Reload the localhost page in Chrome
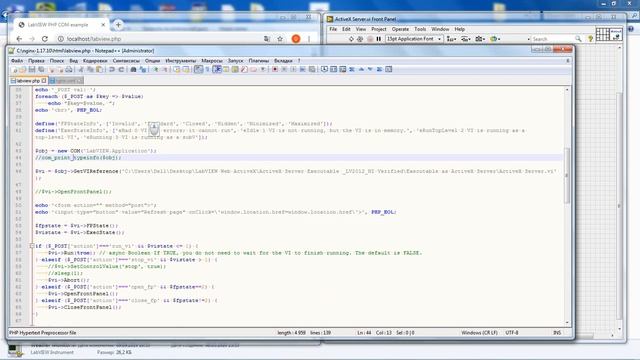 pos(45,39)
